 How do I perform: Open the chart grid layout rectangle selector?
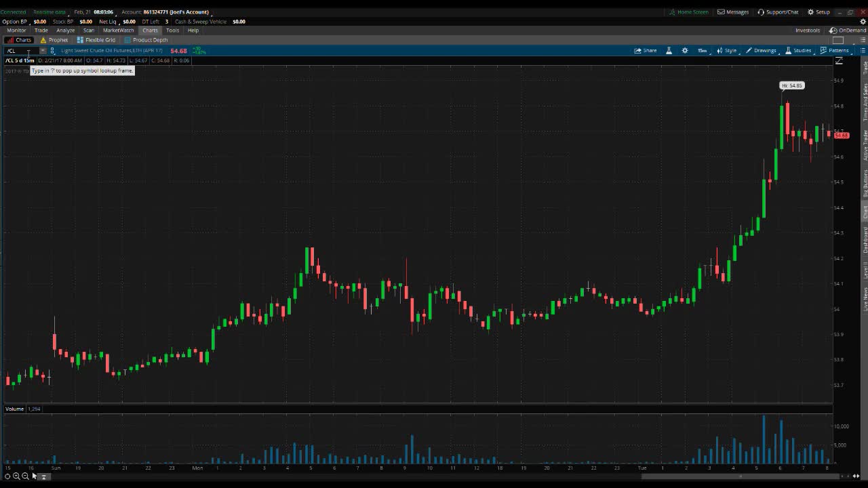coord(838,40)
